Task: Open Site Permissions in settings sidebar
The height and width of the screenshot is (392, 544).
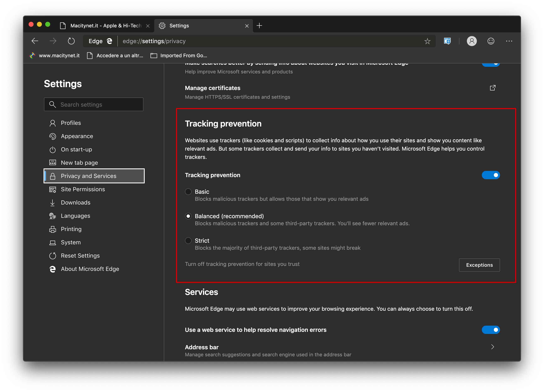Action: [x=83, y=189]
